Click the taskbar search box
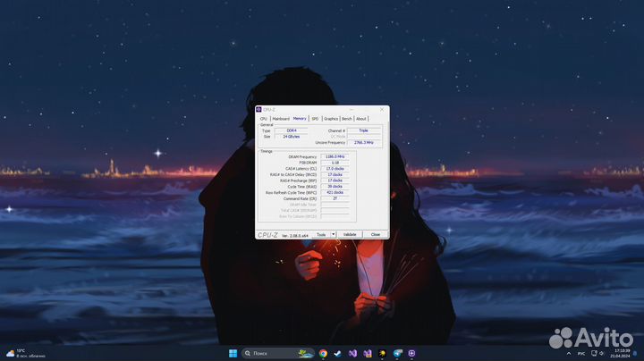Viewport: 644px width, 361px height. [277, 353]
